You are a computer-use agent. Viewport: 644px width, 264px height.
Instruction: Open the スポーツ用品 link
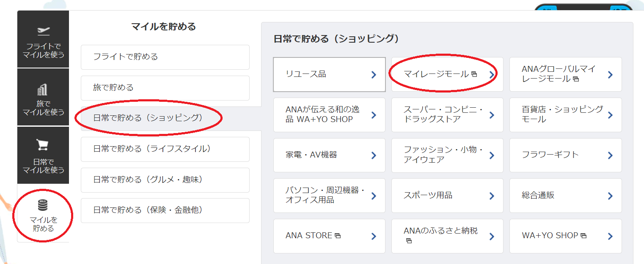pyautogui.click(x=447, y=196)
